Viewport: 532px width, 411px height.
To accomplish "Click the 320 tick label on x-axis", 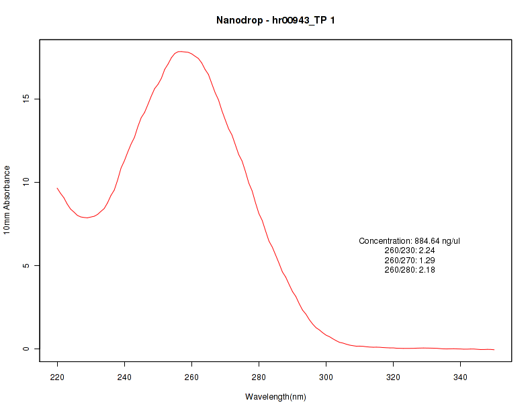I will point(393,377).
